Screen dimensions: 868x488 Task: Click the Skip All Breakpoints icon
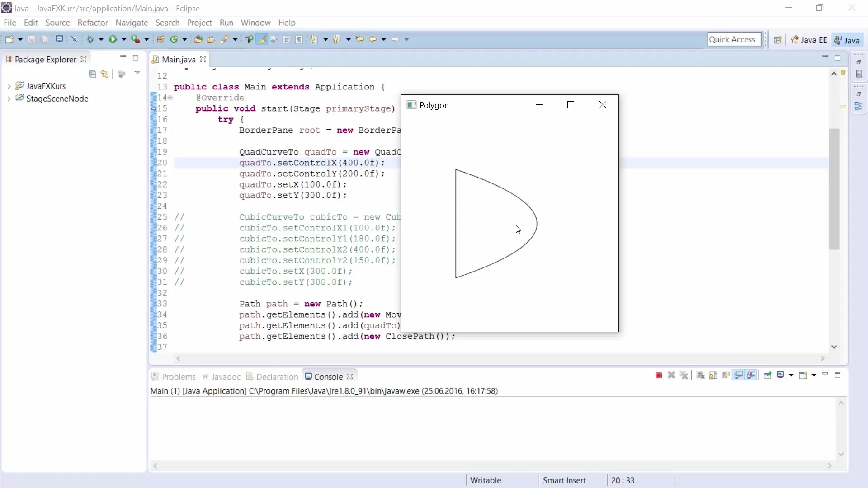click(x=75, y=39)
